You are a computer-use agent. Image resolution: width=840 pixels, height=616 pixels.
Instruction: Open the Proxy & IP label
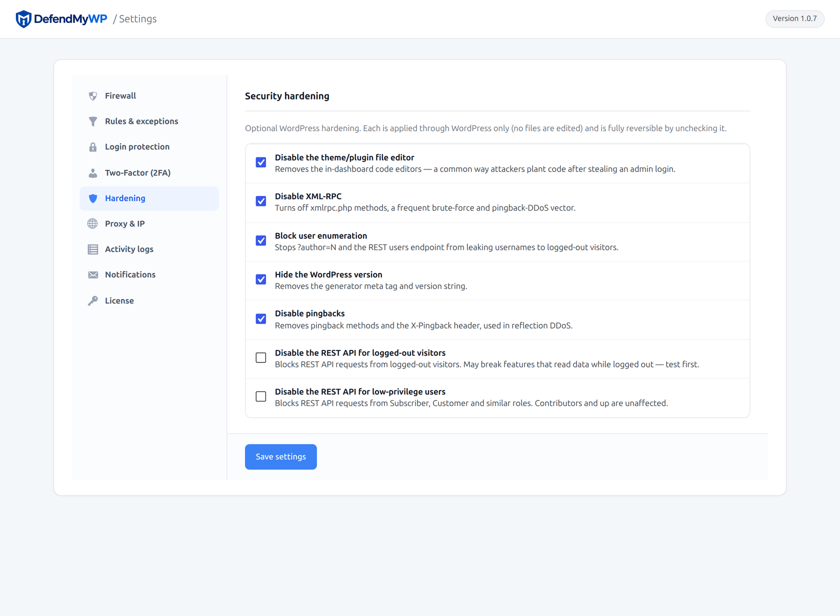(x=125, y=224)
